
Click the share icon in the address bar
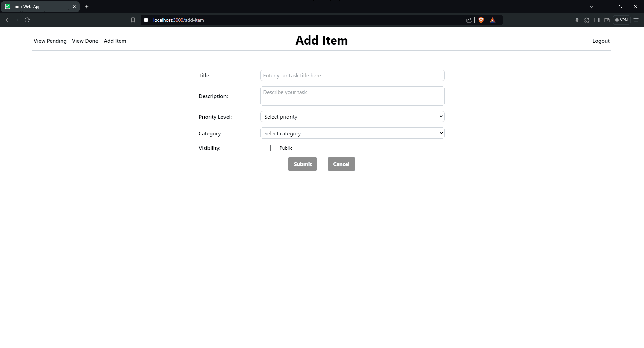[x=469, y=20]
